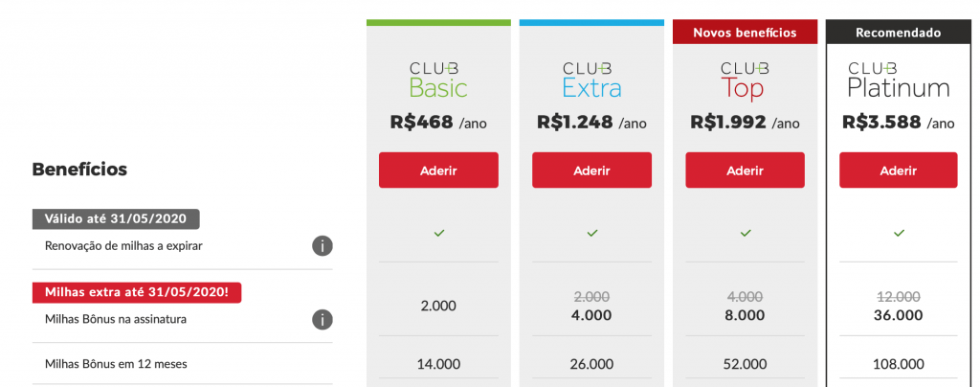This screenshot has height=387, width=980.
Task: Select the Recomendado banner tab
Action: [899, 33]
